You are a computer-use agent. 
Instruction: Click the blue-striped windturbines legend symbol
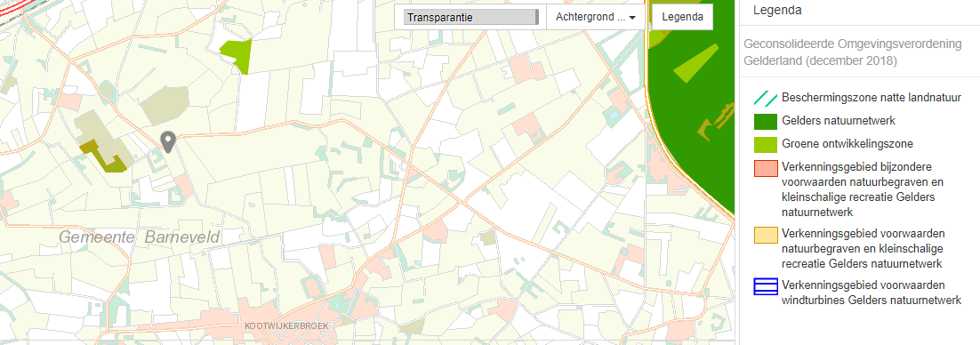pos(766,287)
